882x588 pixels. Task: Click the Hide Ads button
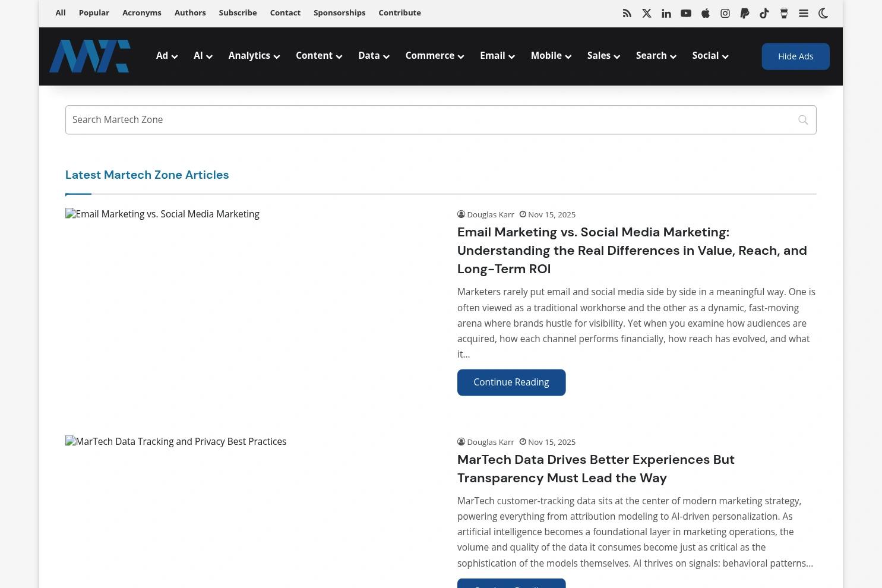coord(795,56)
